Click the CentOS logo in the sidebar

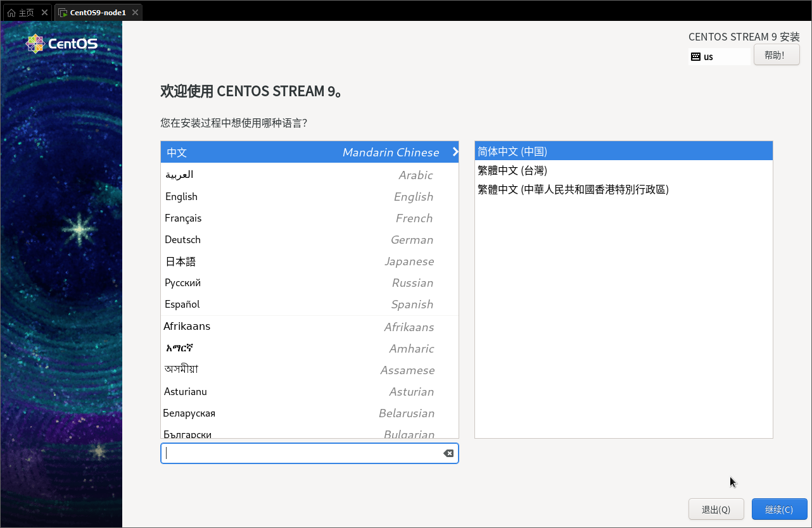tap(61, 44)
